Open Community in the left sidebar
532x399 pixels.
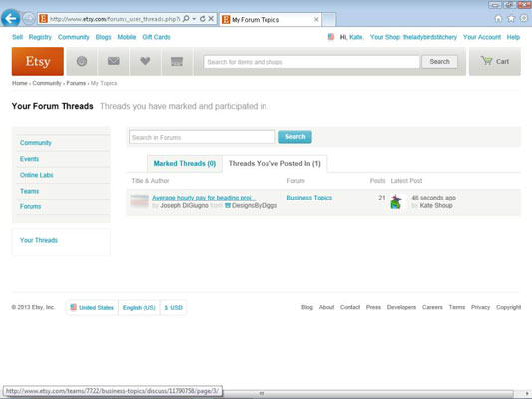tap(36, 143)
